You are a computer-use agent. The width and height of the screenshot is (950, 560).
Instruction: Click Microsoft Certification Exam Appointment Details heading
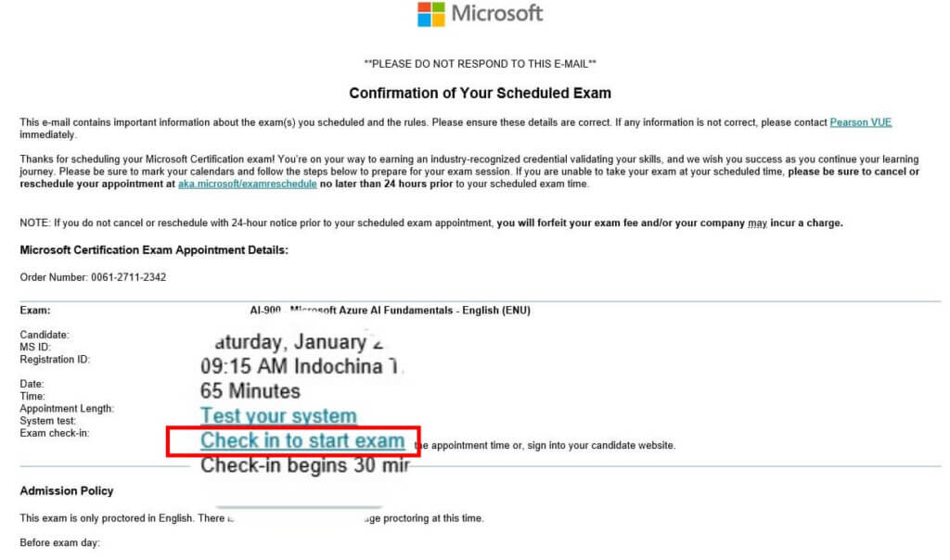tap(154, 250)
